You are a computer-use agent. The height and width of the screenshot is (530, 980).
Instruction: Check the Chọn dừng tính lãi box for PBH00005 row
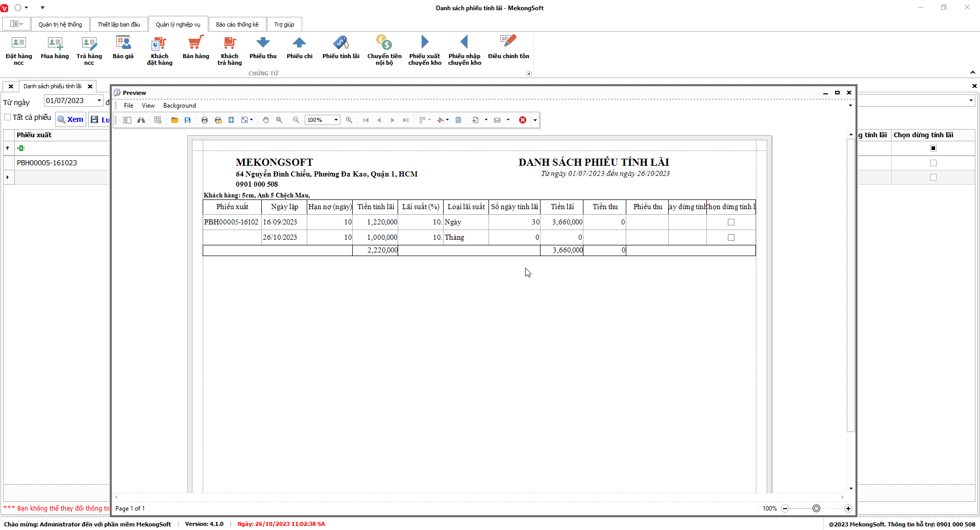933,163
